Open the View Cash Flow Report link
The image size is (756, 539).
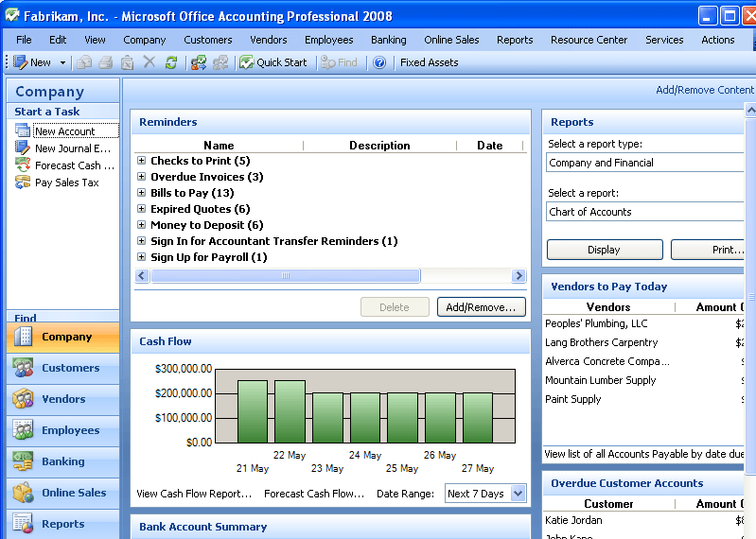[194, 494]
